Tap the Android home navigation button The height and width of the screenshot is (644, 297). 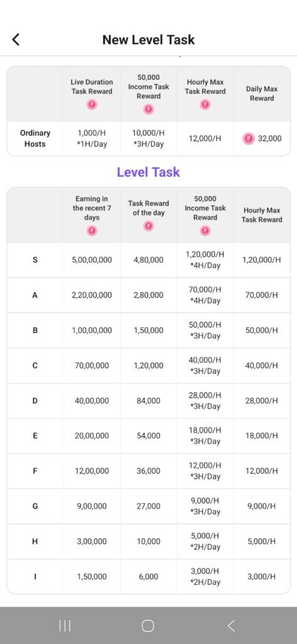coord(148,626)
